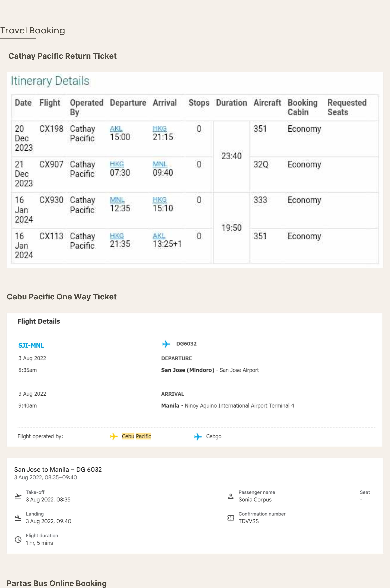Screen dimensions: 390x588
Task: Click the SJI-MNL route link
Action: pos(31,345)
